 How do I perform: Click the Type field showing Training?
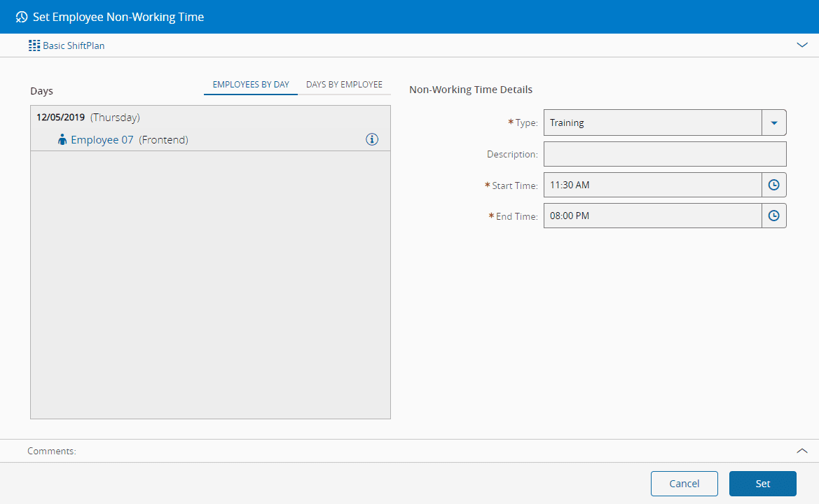pyautogui.click(x=652, y=122)
